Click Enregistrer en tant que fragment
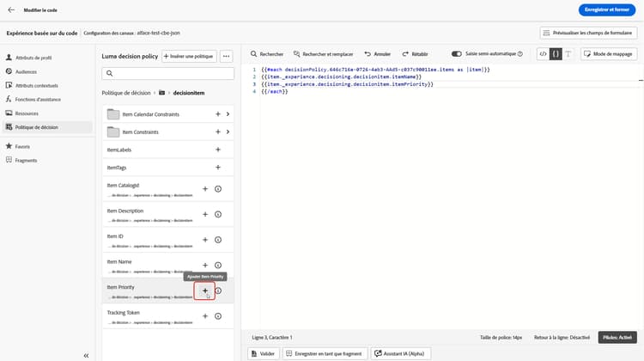 coord(324,353)
